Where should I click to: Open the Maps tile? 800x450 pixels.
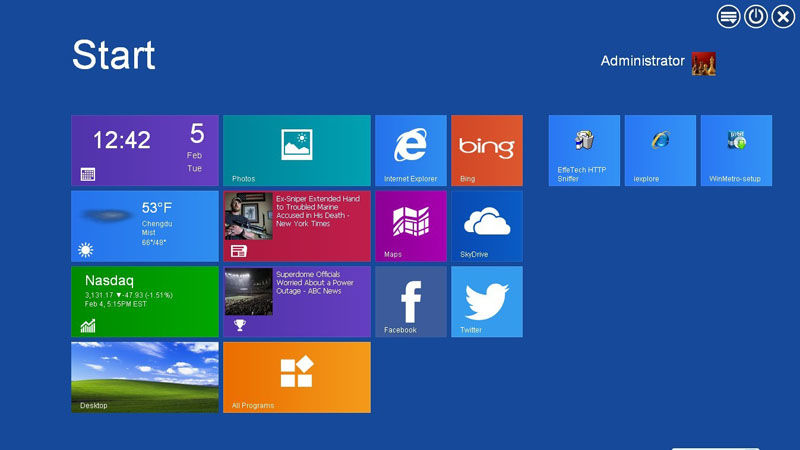pos(411,226)
